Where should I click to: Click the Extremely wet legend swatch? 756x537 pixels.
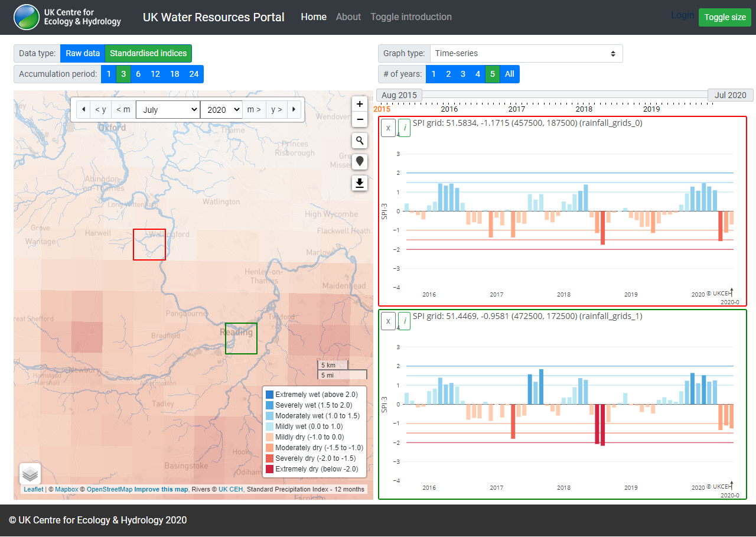[x=269, y=395]
